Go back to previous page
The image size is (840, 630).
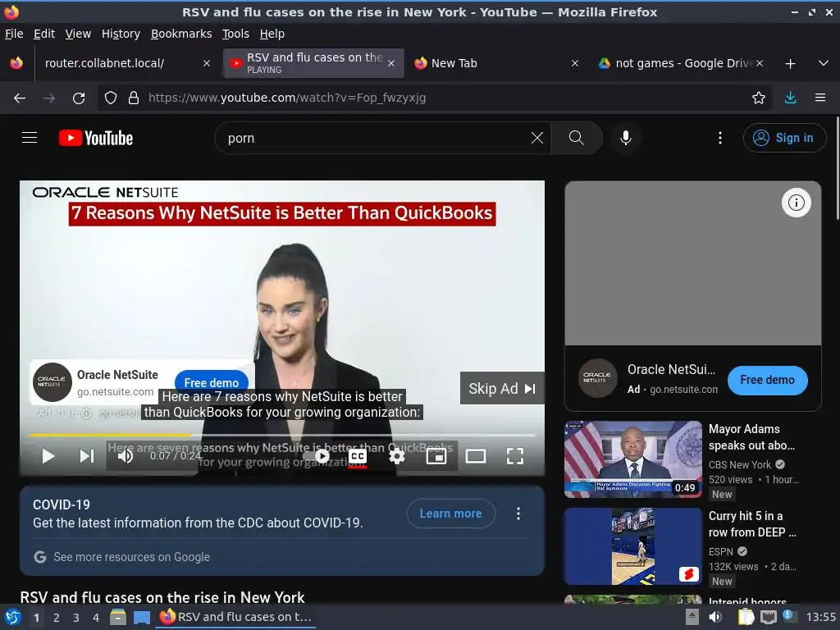coord(20,98)
